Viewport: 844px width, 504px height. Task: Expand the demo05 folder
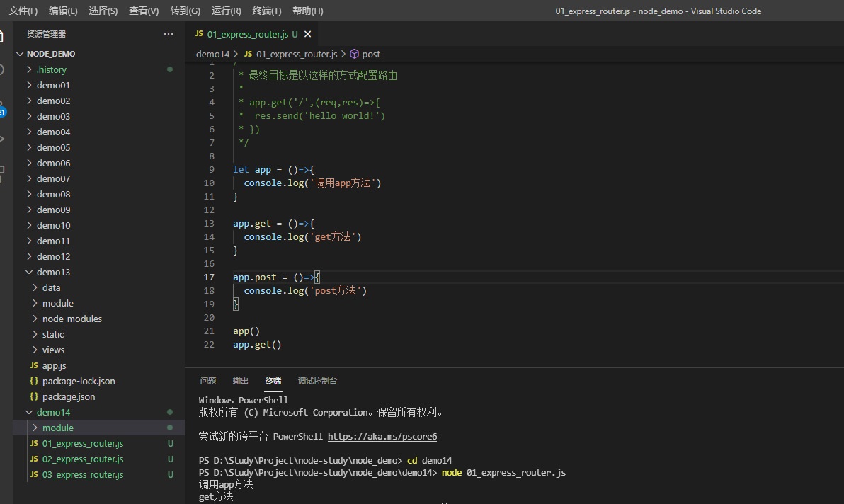(x=29, y=147)
